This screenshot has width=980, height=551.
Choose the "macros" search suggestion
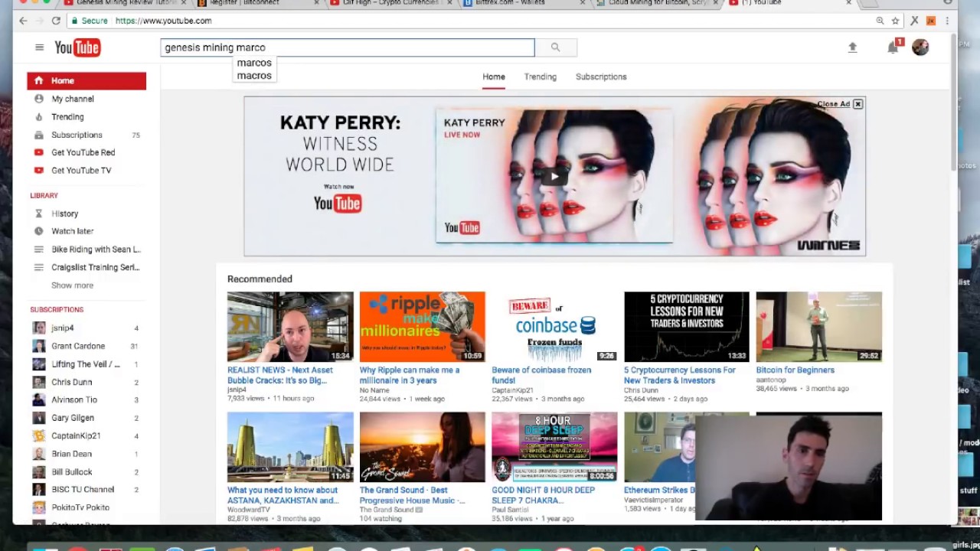[254, 76]
